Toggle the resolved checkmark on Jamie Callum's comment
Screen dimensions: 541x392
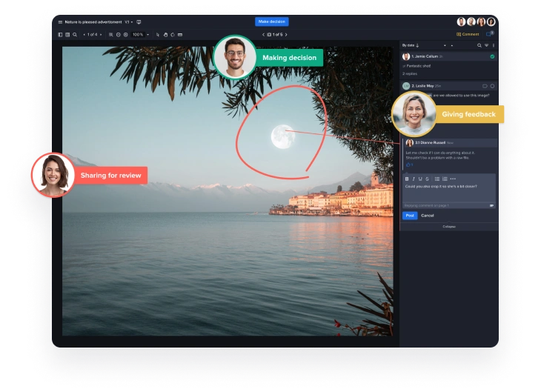click(x=492, y=56)
